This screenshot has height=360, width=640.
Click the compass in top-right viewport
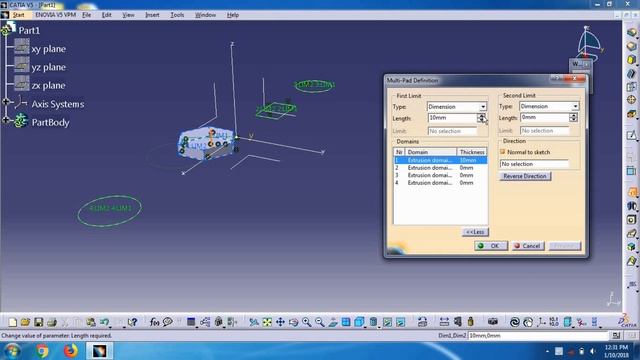[588, 43]
